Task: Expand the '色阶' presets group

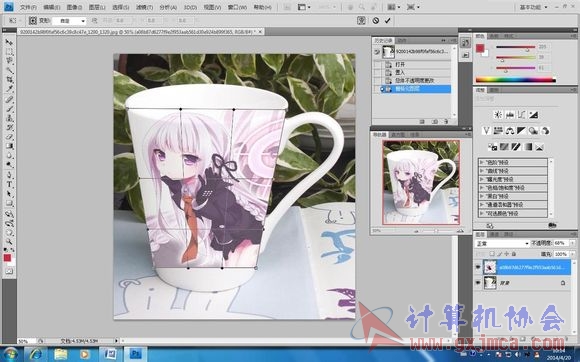Action: (482, 162)
